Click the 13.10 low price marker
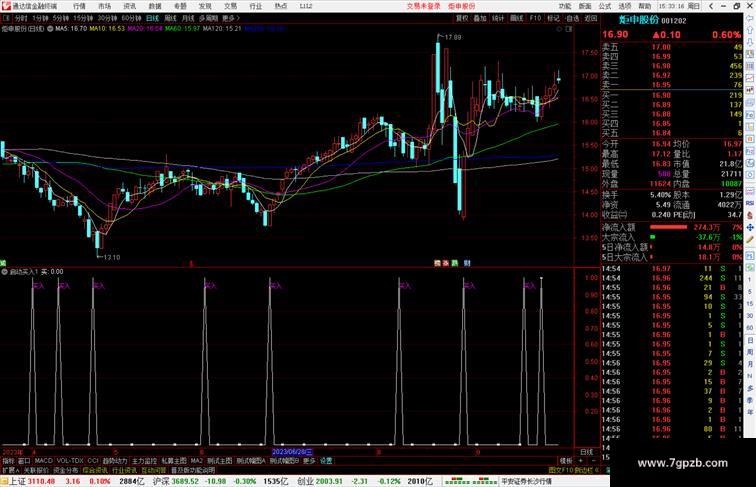Viewport: 756px width, 487px height. pos(112,257)
